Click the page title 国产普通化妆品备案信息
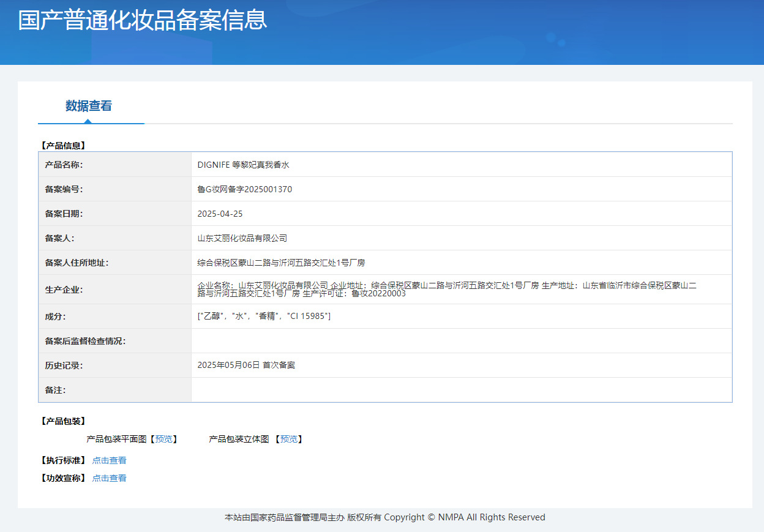Viewport: 764px width, 532px height. pyautogui.click(x=143, y=20)
